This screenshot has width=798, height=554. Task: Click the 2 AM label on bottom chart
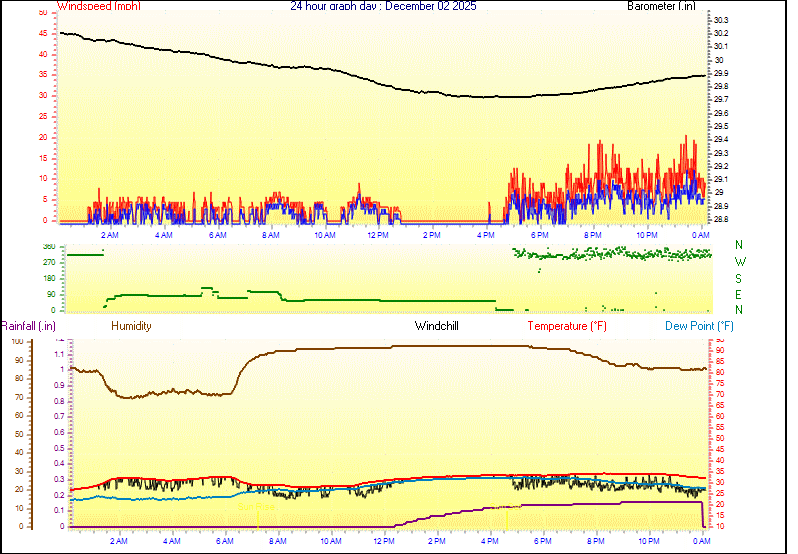(118, 541)
